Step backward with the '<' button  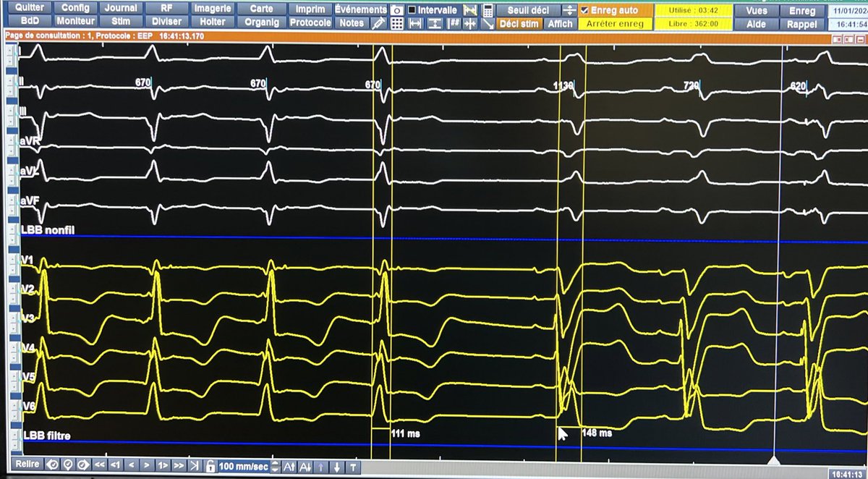pos(132,465)
